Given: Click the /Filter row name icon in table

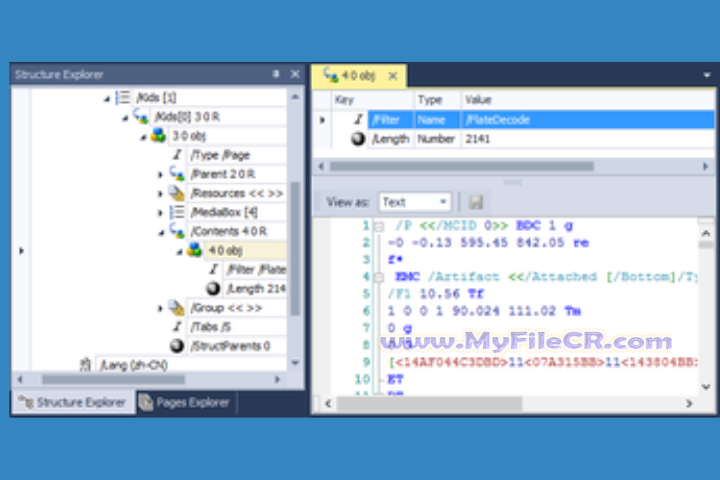Looking at the screenshot, I should (x=358, y=119).
